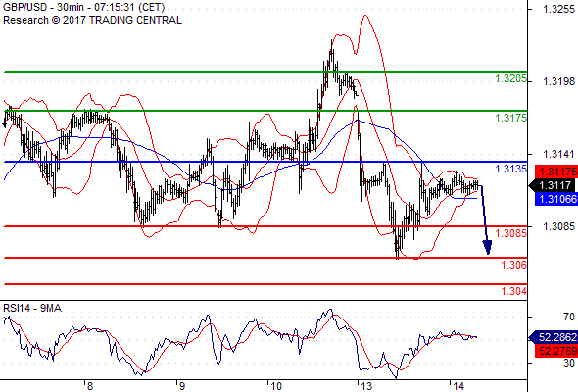Screen dimensions: 578x392
Task: Click the red RSI average tag 52.2789
Action: (x=556, y=350)
